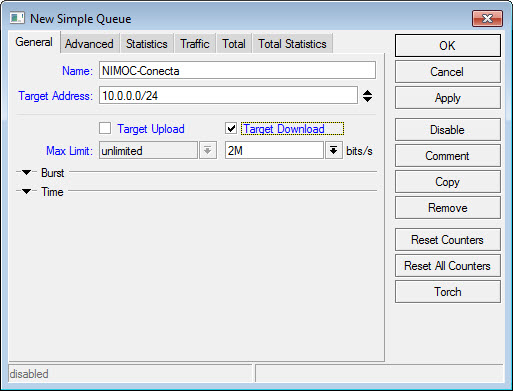Switch to the General tab

pyautogui.click(x=34, y=42)
